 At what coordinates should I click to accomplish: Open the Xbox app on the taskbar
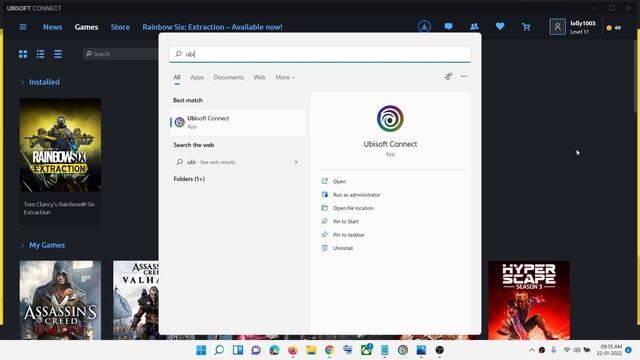click(366, 349)
